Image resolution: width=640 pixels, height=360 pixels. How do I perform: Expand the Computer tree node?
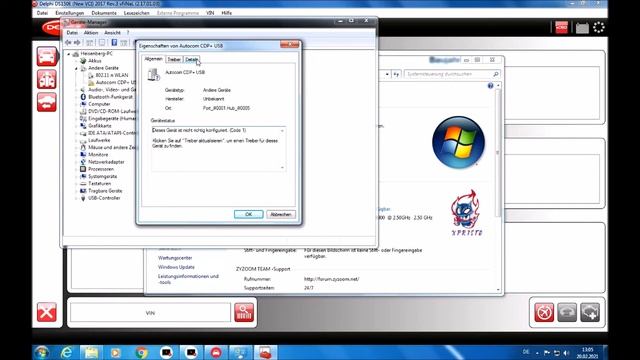click(x=76, y=104)
